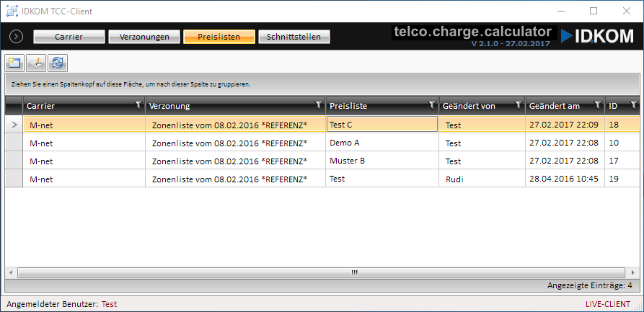The width and height of the screenshot is (644, 312).
Task: Select the Preislisten tab
Action: tap(219, 37)
